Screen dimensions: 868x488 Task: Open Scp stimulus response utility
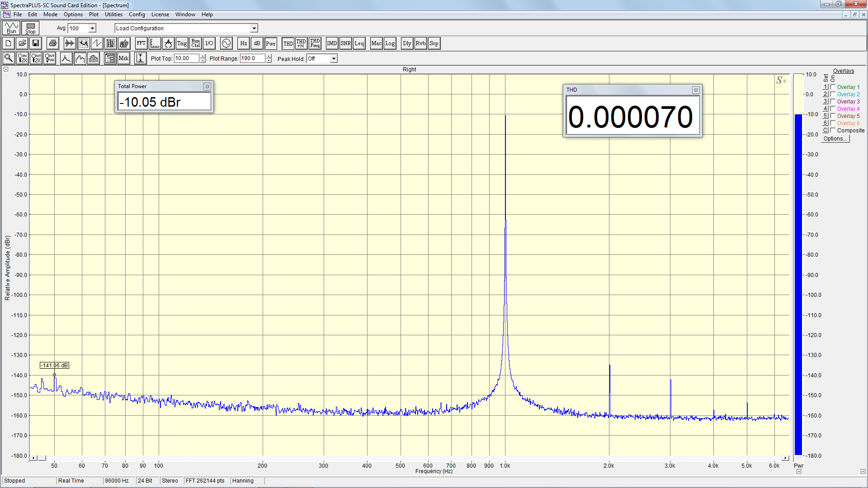(x=434, y=43)
